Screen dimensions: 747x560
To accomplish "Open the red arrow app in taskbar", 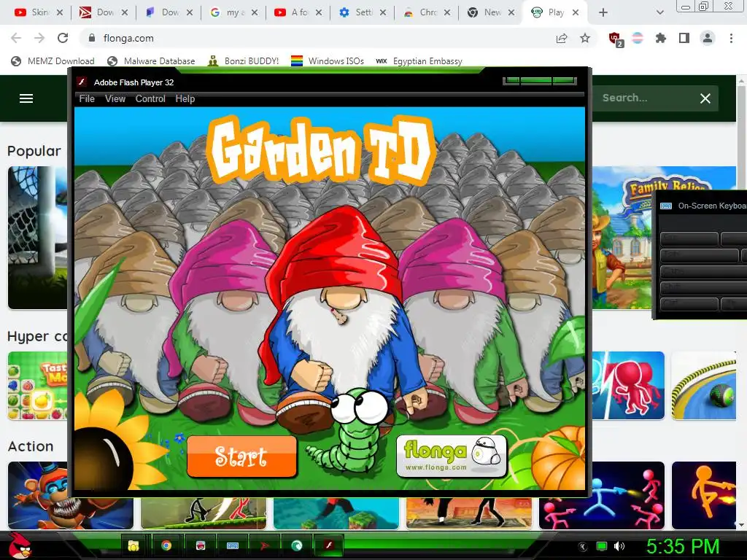I will click(265, 545).
